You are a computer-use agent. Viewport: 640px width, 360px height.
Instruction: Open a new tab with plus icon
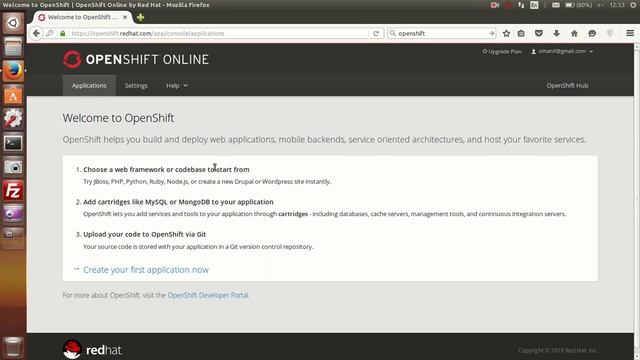(x=140, y=17)
